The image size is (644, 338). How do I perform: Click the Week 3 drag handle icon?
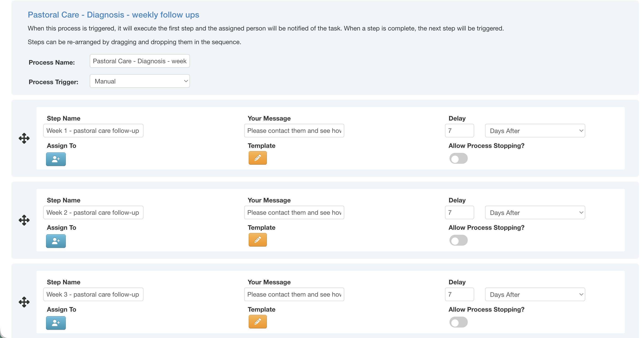[x=24, y=302]
